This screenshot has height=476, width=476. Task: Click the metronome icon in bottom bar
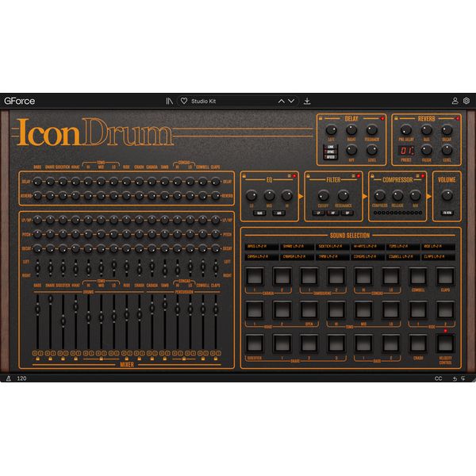(9, 378)
